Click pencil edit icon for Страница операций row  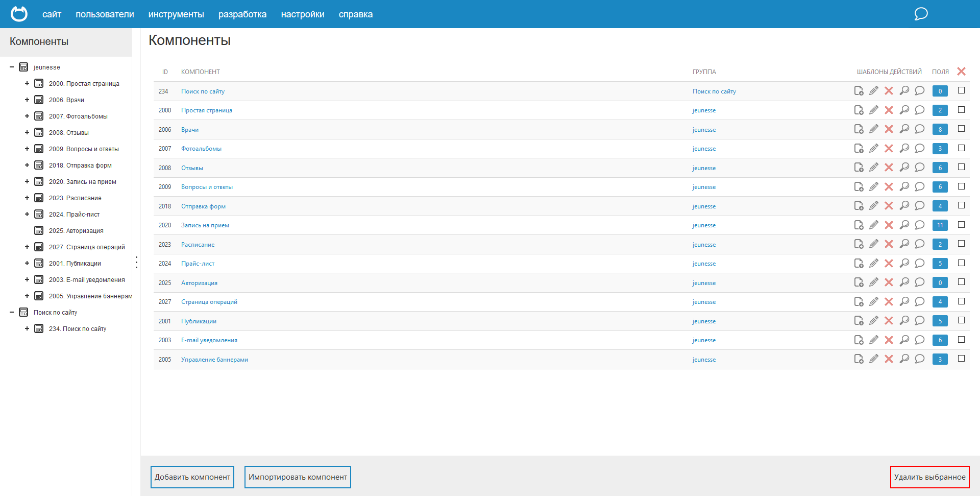click(x=874, y=301)
